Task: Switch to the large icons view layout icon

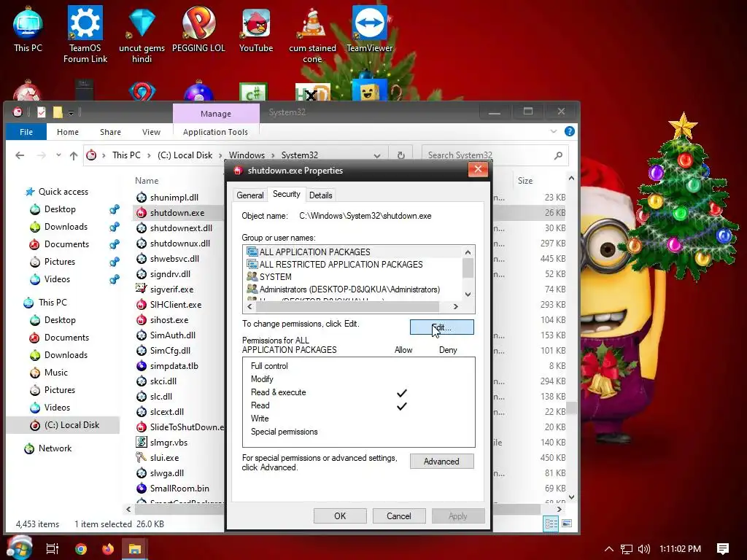Action: pos(566,524)
